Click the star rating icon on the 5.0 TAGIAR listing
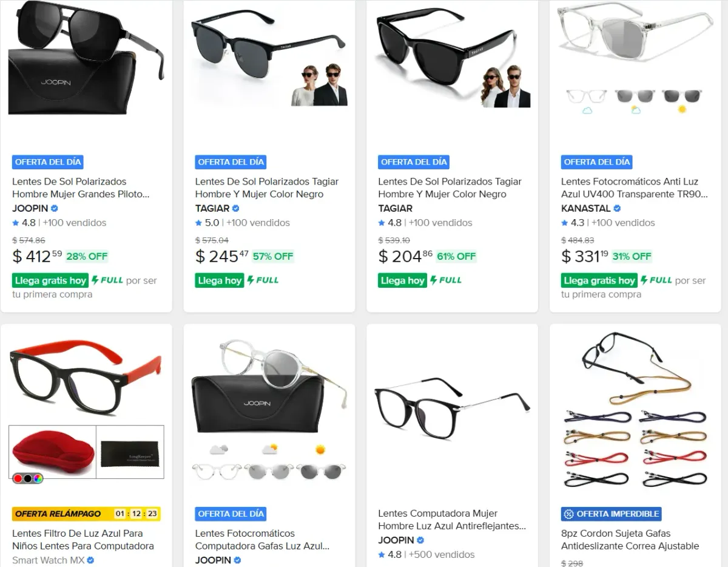The width and height of the screenshot is (728, 567). coord(198,223)
